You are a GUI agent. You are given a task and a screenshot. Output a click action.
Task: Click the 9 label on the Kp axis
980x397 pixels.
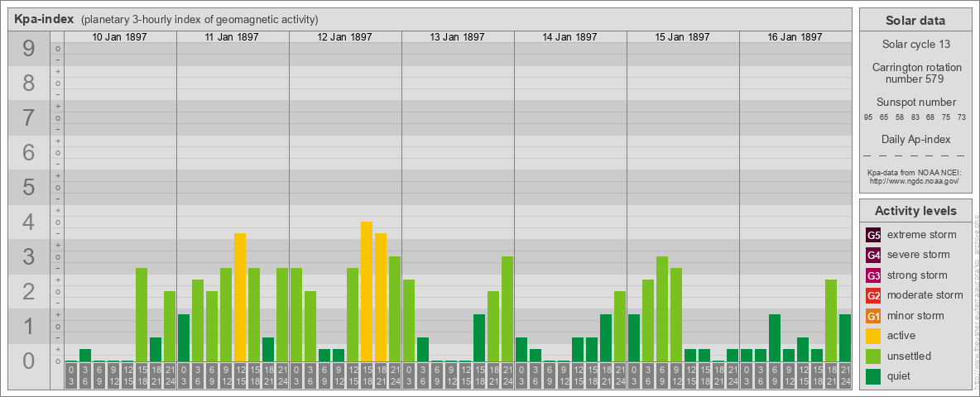28,50
